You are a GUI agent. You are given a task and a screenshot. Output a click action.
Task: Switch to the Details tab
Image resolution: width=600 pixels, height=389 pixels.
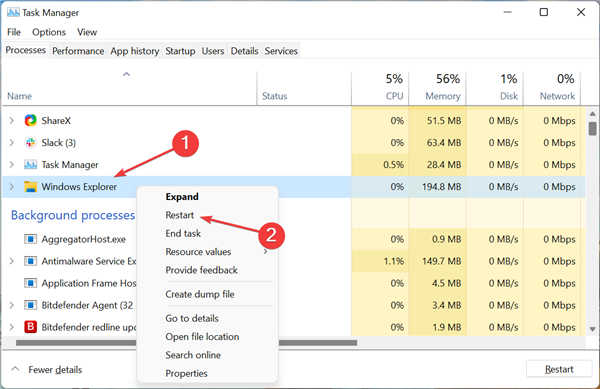click(244, 51)
